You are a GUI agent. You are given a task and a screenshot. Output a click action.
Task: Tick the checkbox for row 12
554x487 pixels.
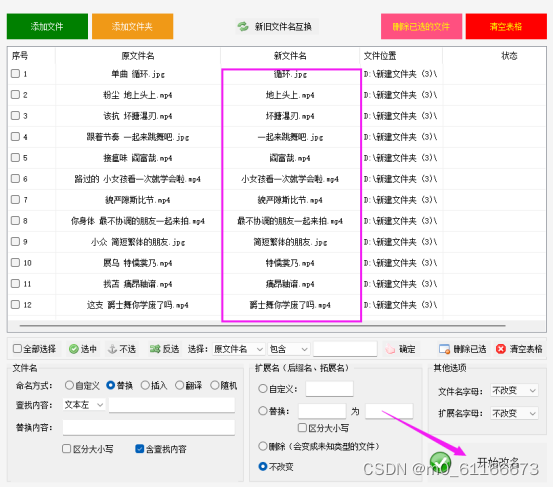15,304
